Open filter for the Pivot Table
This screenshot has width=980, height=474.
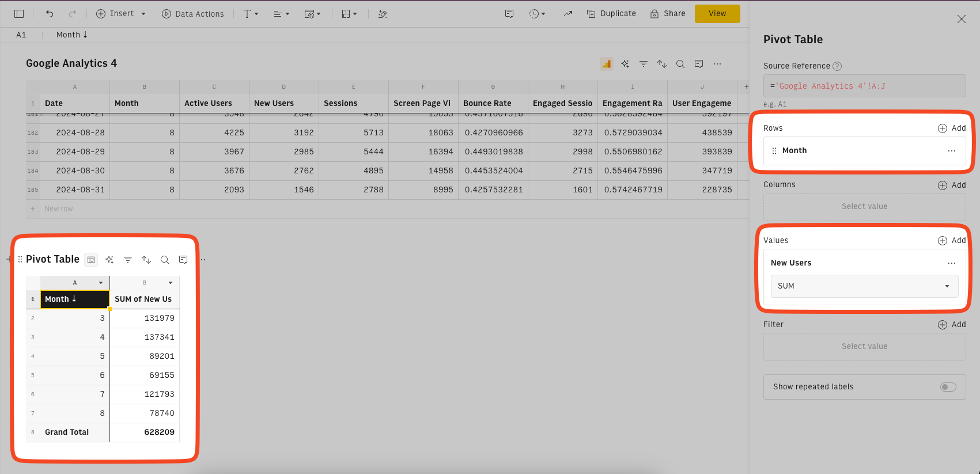128,260
